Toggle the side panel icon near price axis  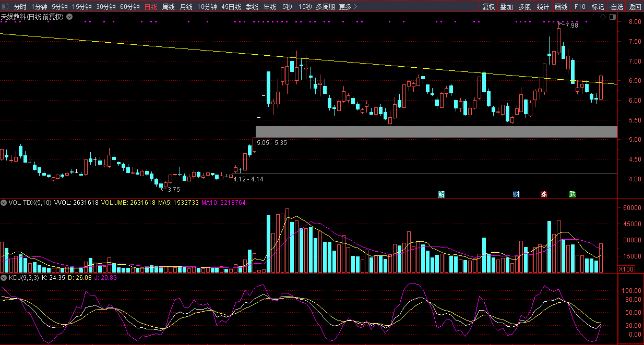(x=612, y=17)
